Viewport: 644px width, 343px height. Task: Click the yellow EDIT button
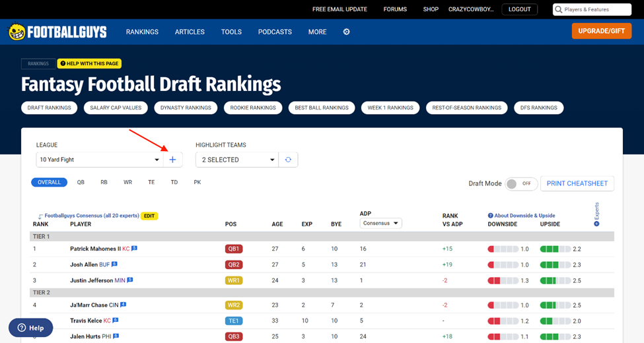point(149,216)
